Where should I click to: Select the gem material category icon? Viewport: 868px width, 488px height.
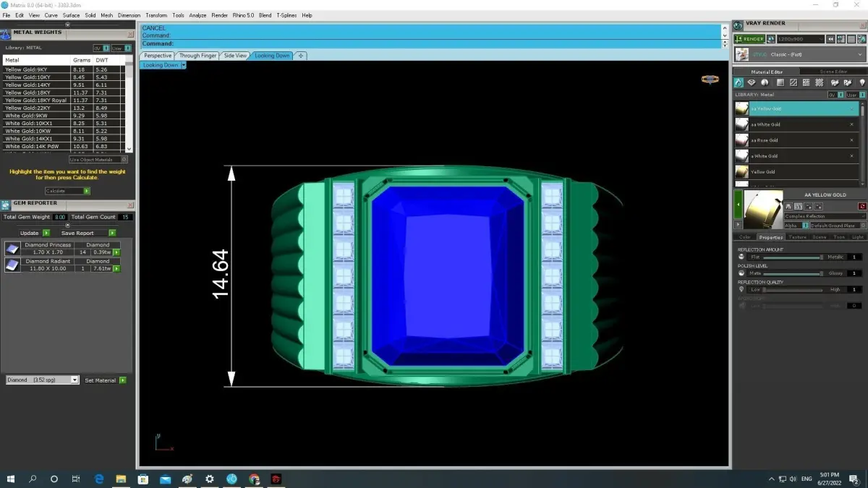752,83
